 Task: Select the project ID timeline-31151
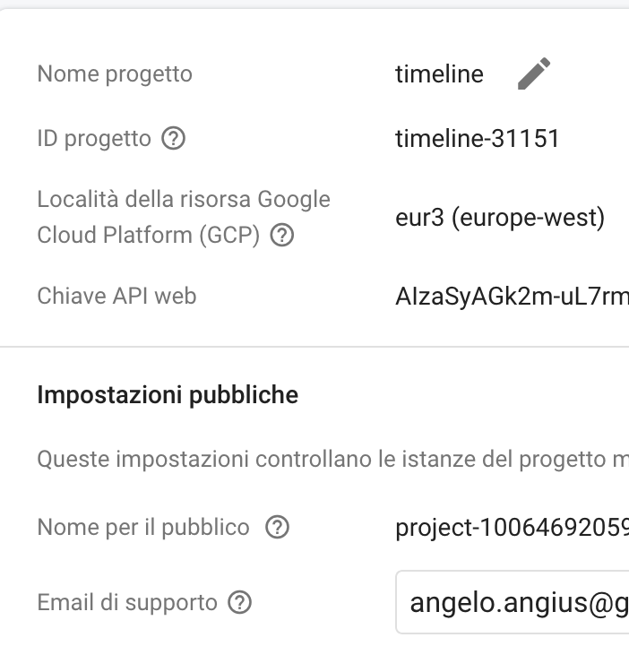[x=477, y=139]
